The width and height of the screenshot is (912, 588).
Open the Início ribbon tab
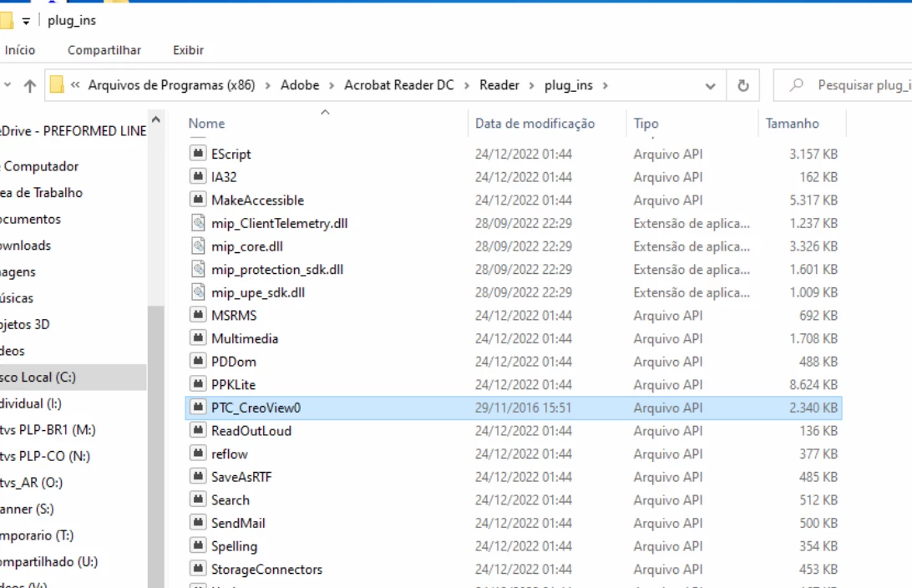[x=20, y=50]
